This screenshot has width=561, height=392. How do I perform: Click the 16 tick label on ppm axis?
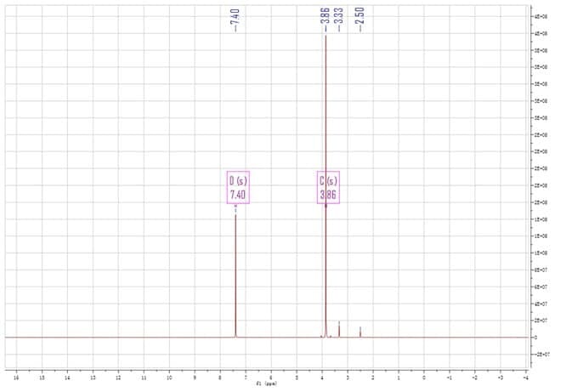click(x=16, y=378)
